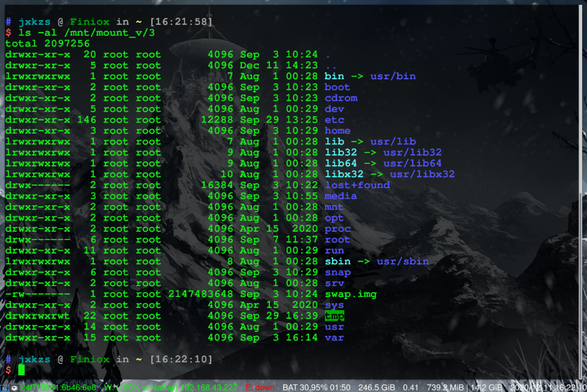Click the 'dev' directory name
587x392 pixels.
click(334, 109)
